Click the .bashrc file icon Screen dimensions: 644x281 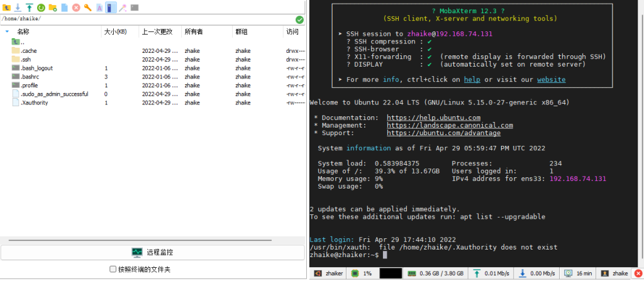pos(16,77)
